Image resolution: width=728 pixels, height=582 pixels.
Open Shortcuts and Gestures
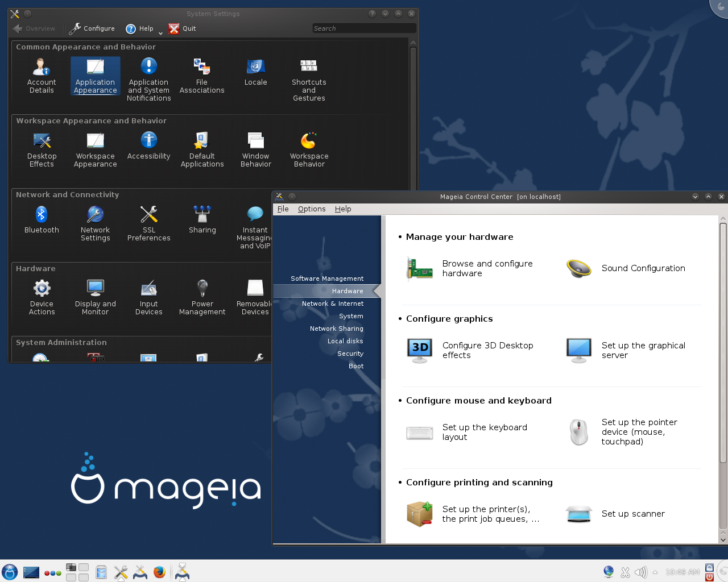[x=309, y=80]
